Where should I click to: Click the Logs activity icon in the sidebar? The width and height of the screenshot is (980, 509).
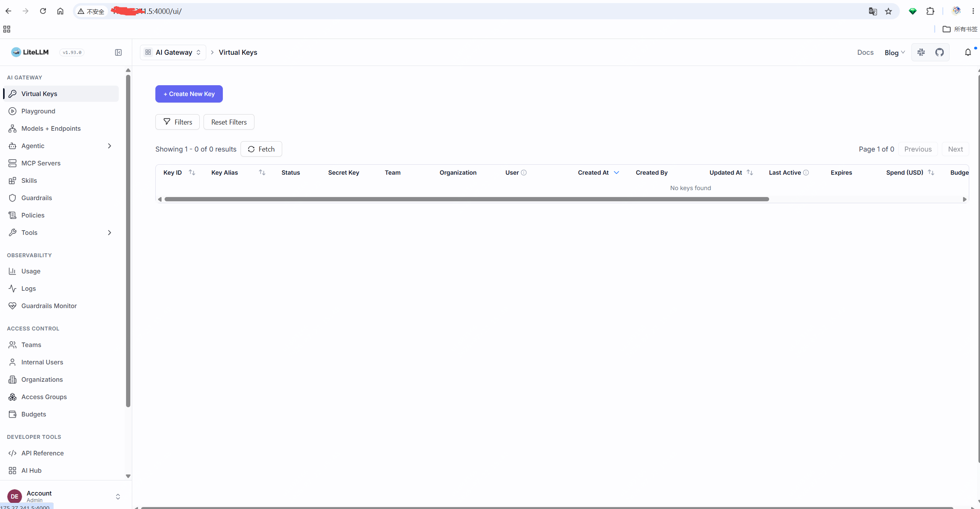pos(12,288)
